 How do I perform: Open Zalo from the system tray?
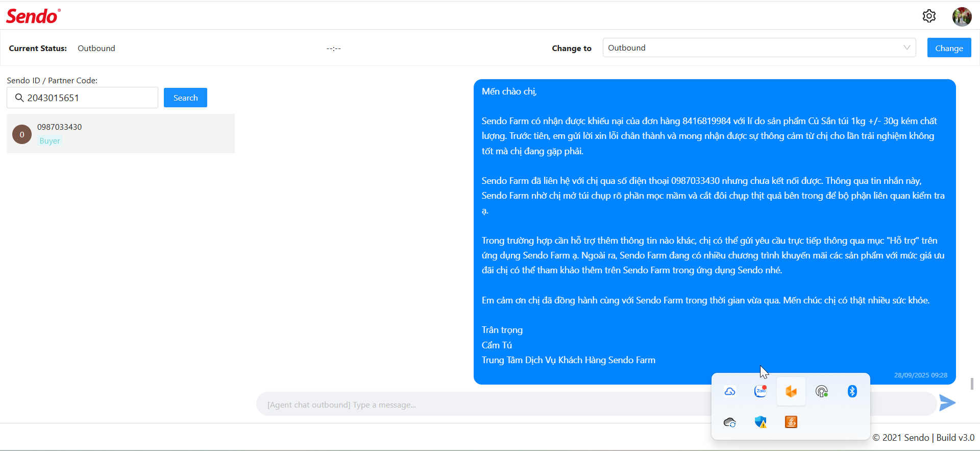pos(761,391)
